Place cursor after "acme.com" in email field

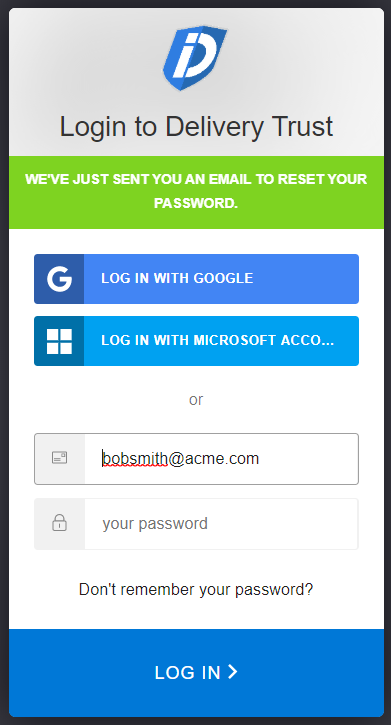(260, 458)
